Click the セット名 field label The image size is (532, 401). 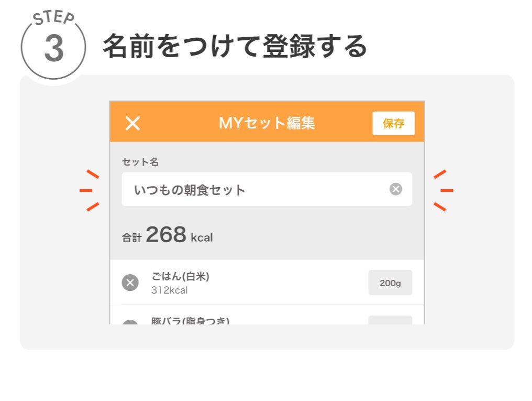(x=140, y=162)
